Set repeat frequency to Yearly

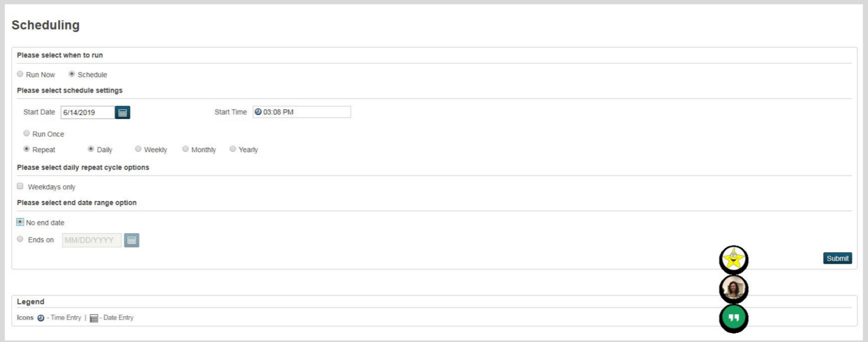click(x=233, y=149)
